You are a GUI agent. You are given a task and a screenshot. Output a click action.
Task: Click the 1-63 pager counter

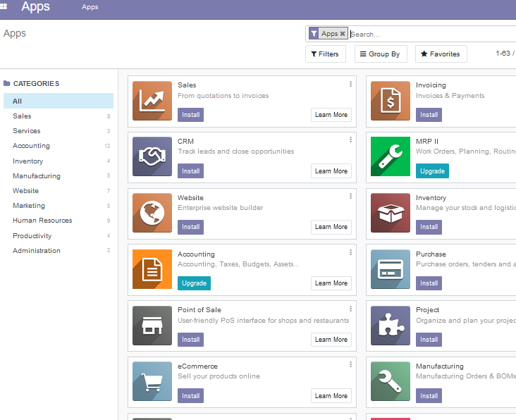pos(505,54)
